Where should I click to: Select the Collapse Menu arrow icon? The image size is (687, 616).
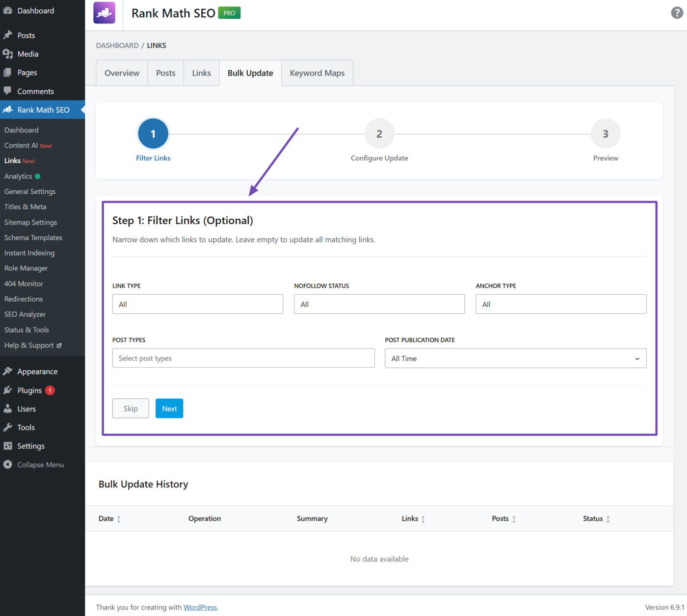7,464
